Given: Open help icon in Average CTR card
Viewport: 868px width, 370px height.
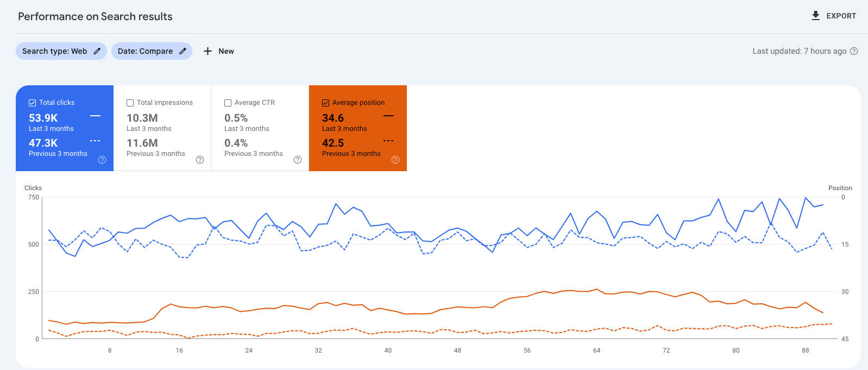Looking at the screenshot, I should (298, 160).
